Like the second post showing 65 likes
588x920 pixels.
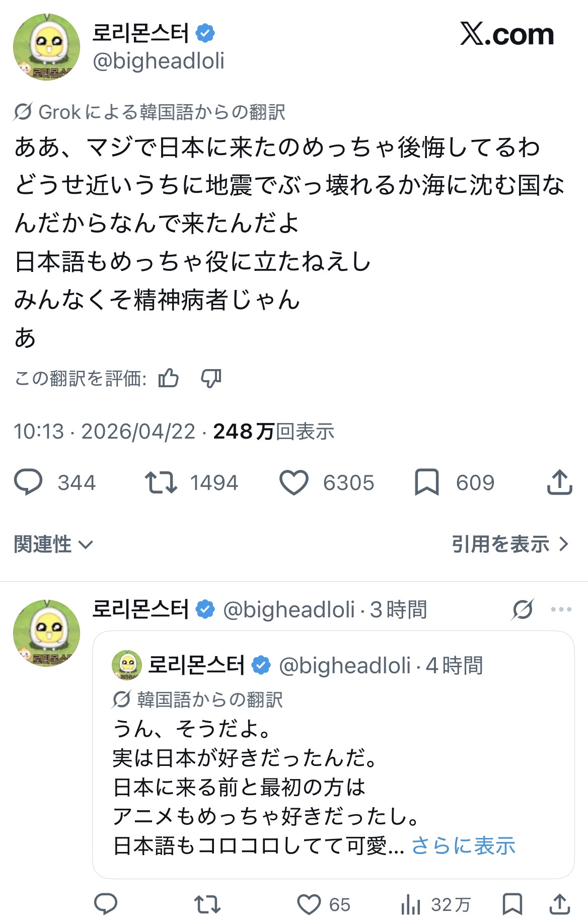click(309, 904)
